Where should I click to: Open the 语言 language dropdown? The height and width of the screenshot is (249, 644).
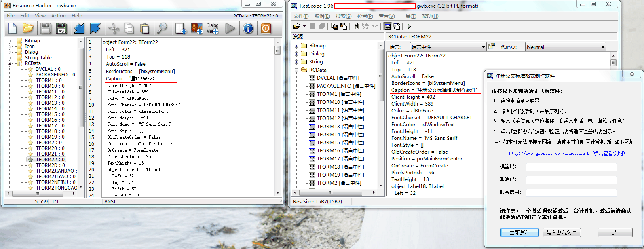coord(448,47)
